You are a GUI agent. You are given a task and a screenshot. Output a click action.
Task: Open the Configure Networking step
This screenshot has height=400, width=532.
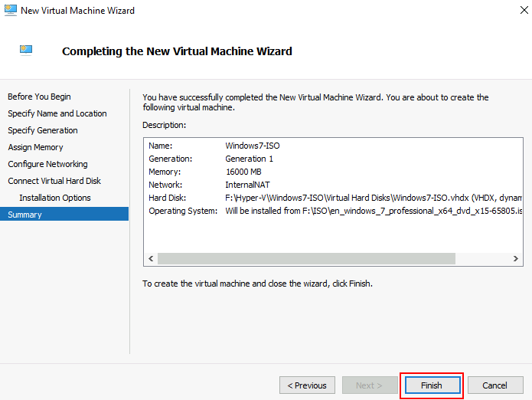pos(47,164)
